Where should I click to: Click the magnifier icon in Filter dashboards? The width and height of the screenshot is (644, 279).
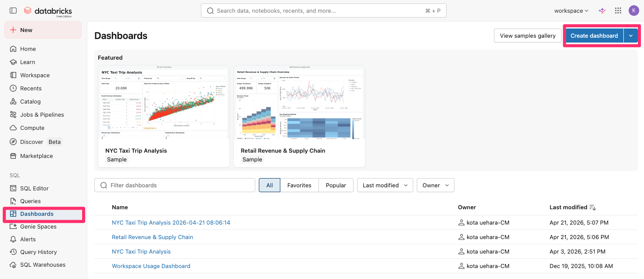(104, 185)
